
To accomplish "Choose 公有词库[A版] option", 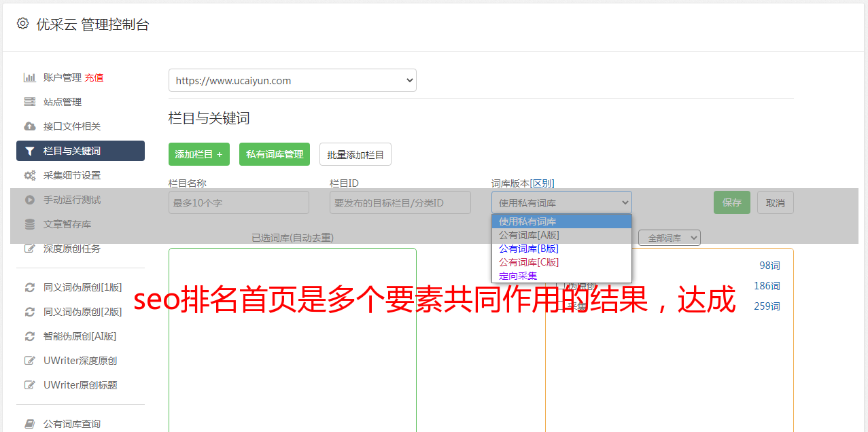I will (561, 235).
